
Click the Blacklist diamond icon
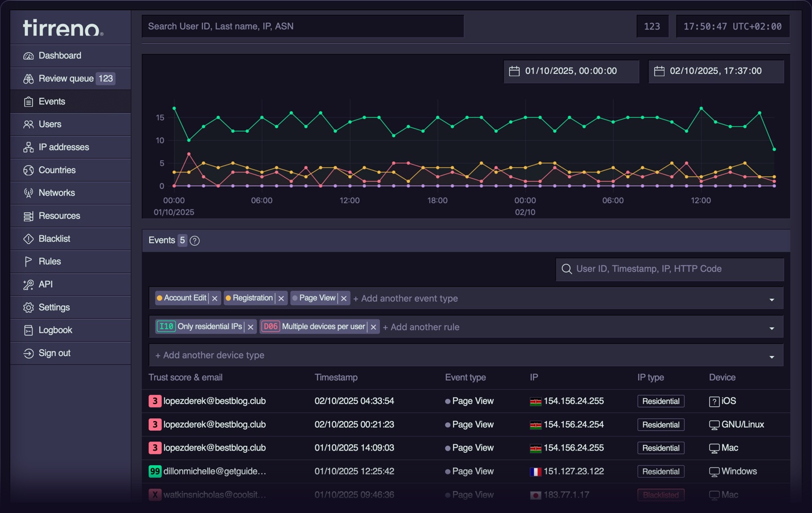point(28,238)
